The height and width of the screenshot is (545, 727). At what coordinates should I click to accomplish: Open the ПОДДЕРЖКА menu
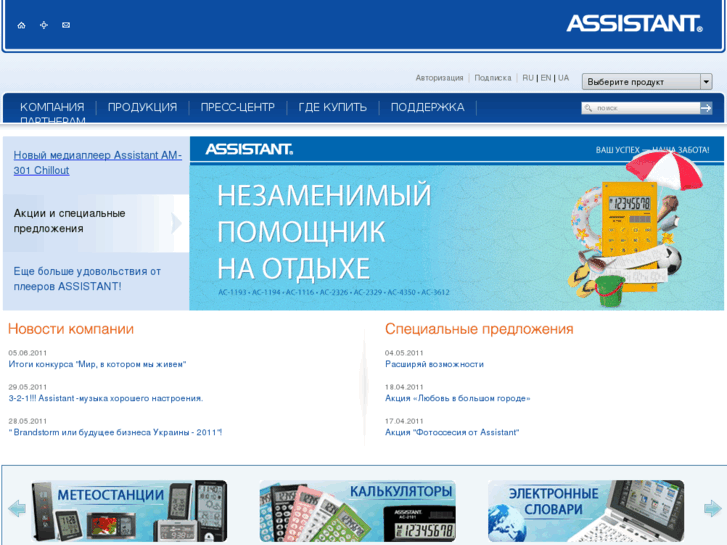pyautogui.click(x=427, y=107)
